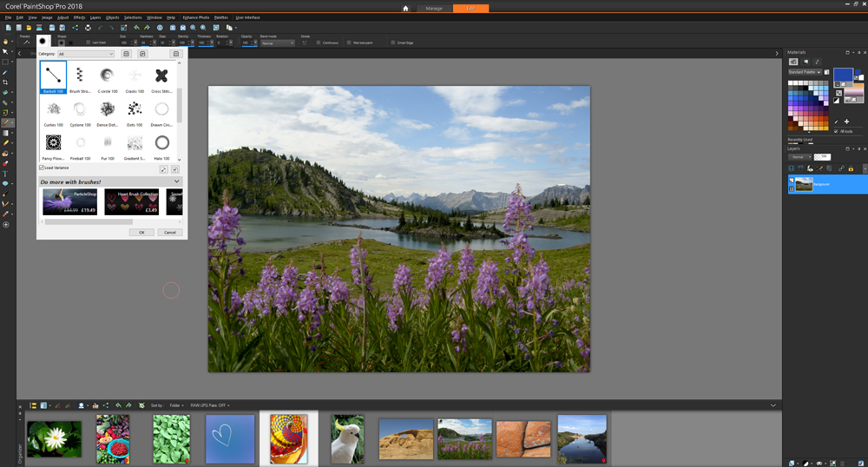The image size is (868, 467).
Task: Select the Text tool
Action: [5, 174]
